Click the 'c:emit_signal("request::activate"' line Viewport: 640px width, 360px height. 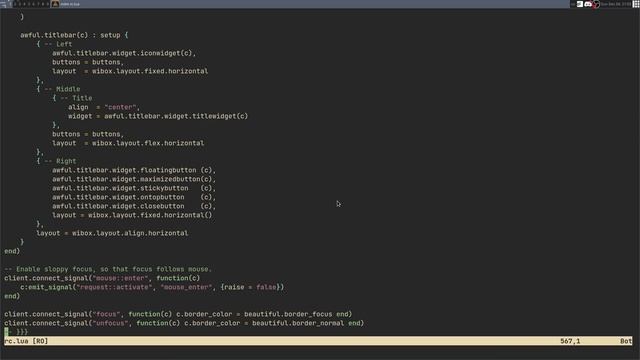[x=152, y=287]
